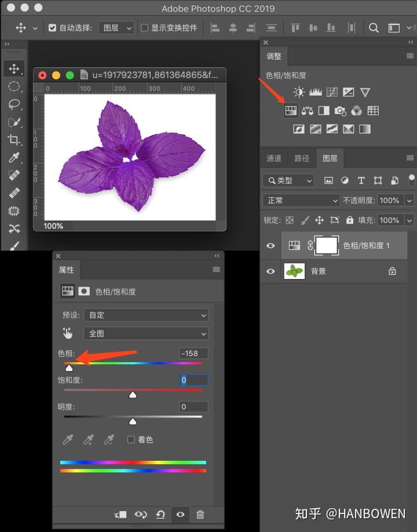Open the search icon in options bar

(374, 28)
